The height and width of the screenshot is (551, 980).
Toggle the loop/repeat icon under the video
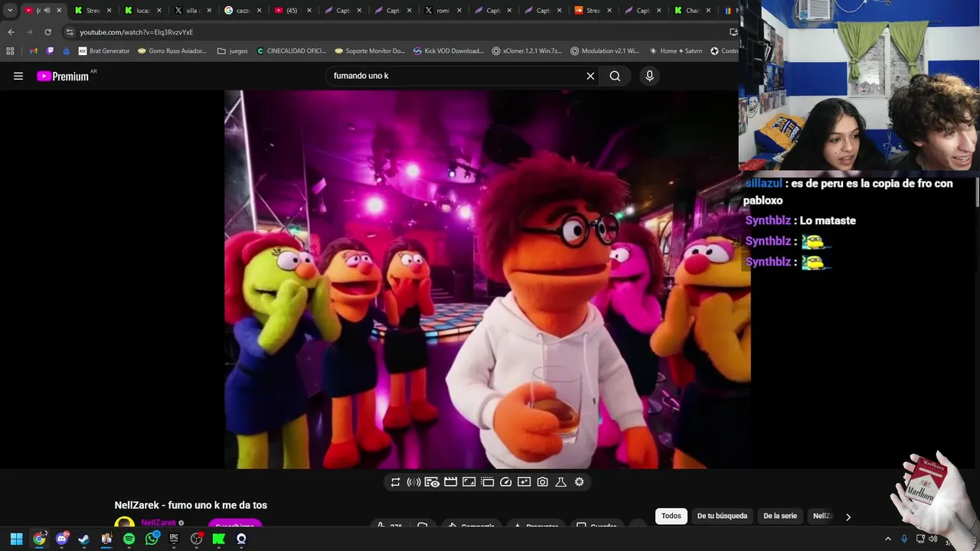[x=395, y=482]
